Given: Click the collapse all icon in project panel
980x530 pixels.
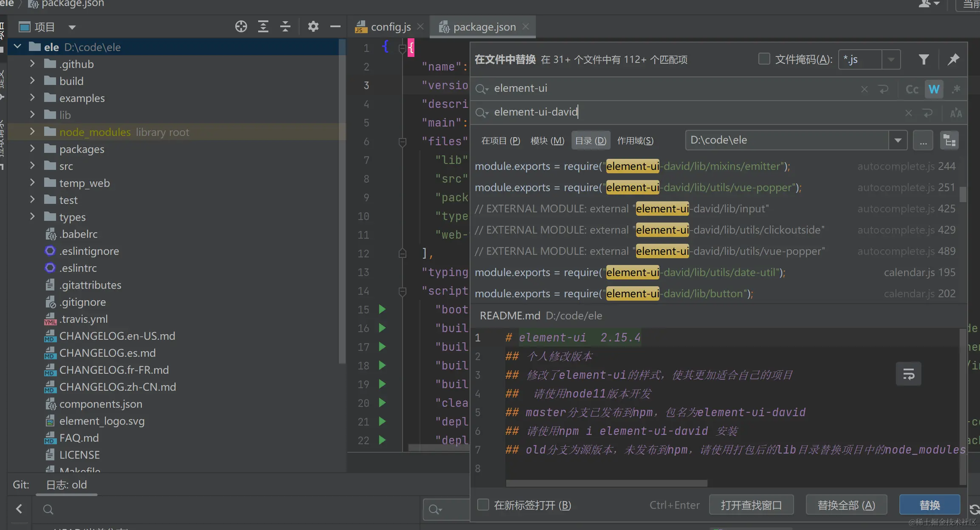Looking at the screenshot, I should (x=285, y=27).
